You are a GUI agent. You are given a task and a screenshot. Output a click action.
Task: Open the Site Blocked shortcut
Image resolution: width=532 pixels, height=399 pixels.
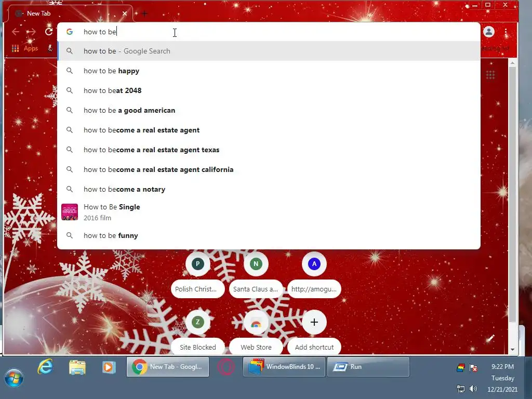pos(198,332)
